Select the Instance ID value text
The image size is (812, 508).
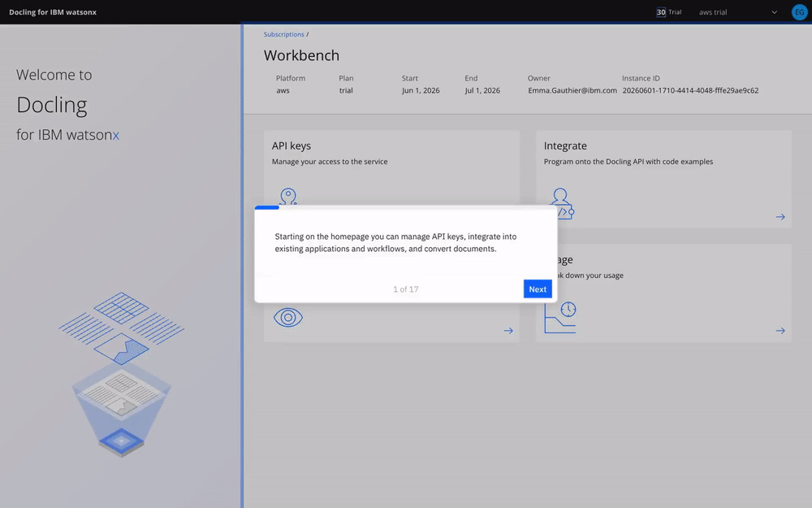pyautogui.click(x=690, y=90)
